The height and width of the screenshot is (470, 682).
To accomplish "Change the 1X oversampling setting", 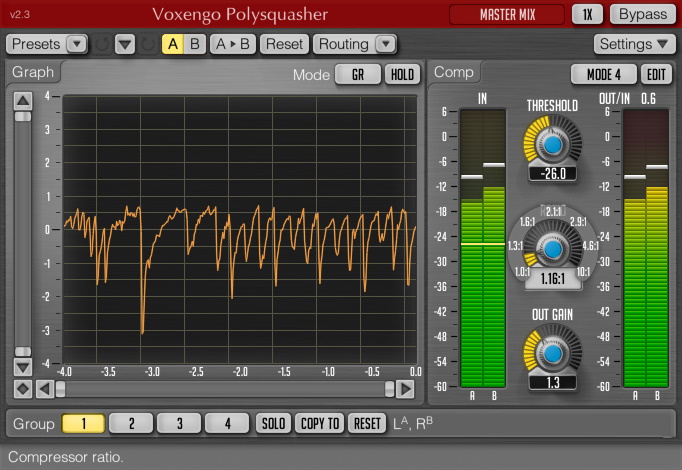I will click(x=588, y=14).
